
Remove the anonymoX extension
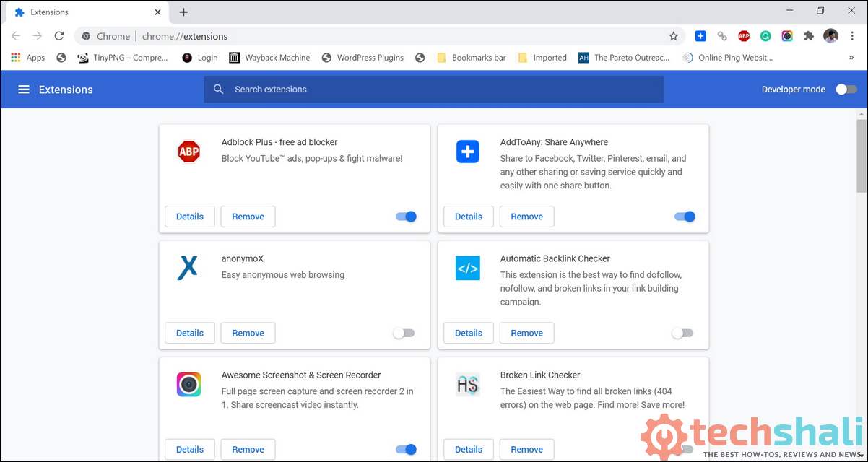(x=248, y=333)
